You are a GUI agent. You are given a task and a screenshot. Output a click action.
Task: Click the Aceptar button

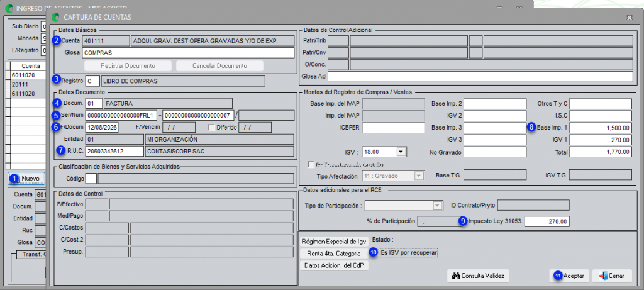coord(570,276)
